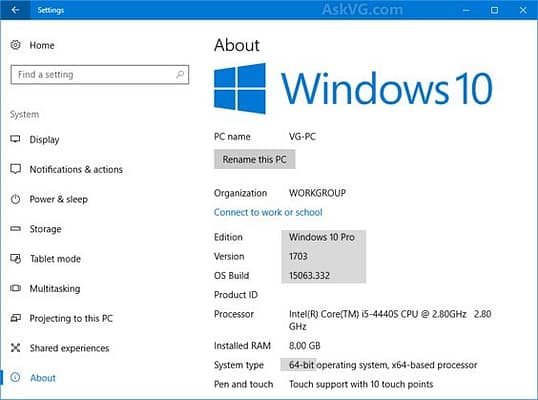Click the System section header
The height and width of the screenshot is (400, 538).
24,114
